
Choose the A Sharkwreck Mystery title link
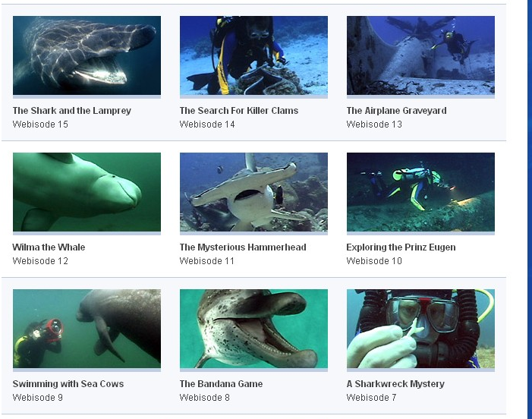point(395,384)
